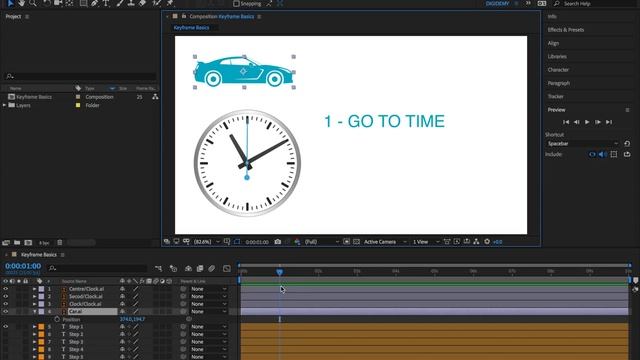Viewport: 640px width, 360px height.
Task: Create a new folder in Project panel
Action: pyautogui.click(x=17, y=242)
